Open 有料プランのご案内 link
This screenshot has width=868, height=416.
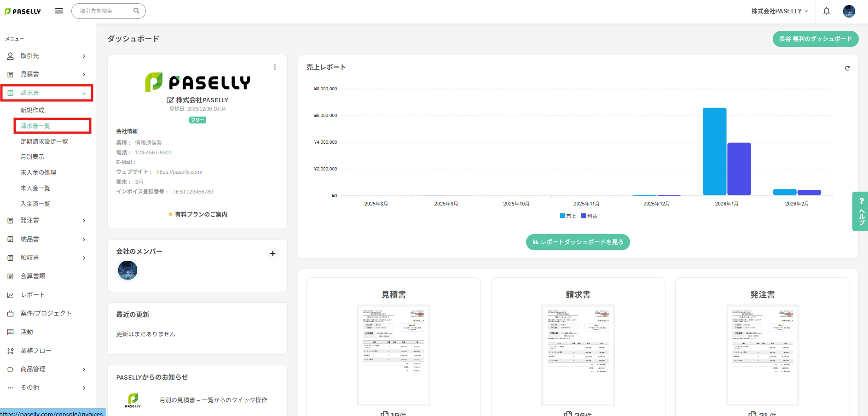coord(197,214)
